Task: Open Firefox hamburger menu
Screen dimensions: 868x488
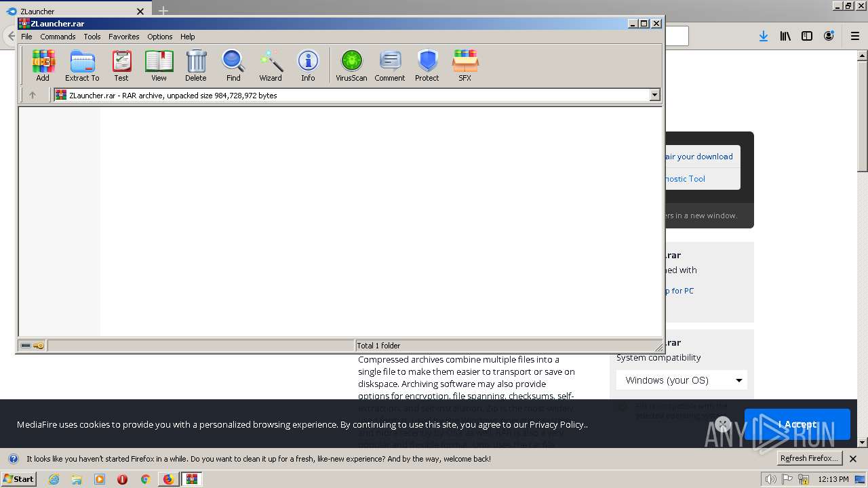Action: tap(855, 36)
